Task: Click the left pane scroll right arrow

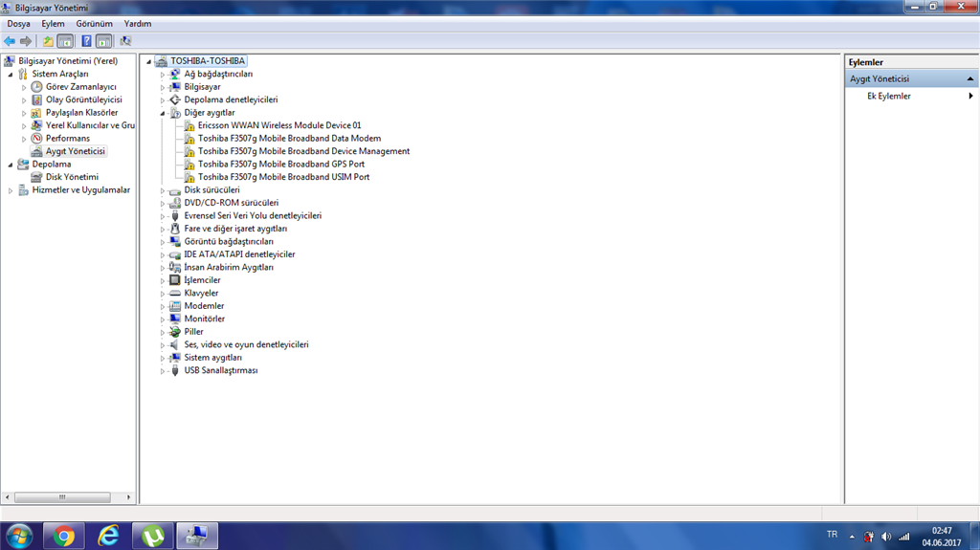Action: 129,497
